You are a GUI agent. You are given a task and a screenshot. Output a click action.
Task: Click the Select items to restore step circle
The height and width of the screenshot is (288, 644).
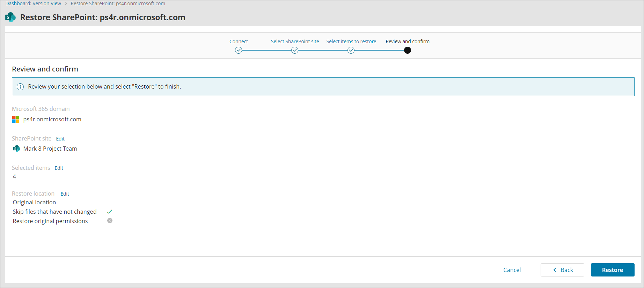[x=351, y=50]
